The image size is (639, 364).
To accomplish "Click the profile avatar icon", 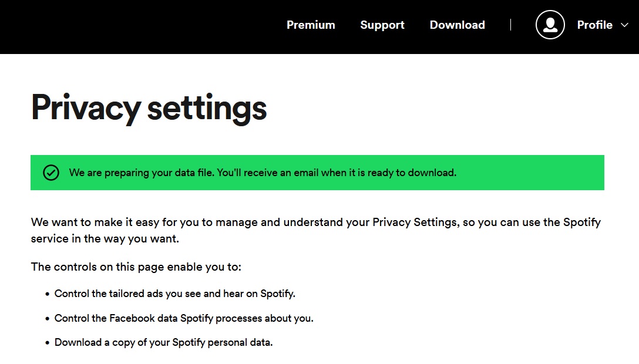I will pyautogui.click(x=549, y=25).
